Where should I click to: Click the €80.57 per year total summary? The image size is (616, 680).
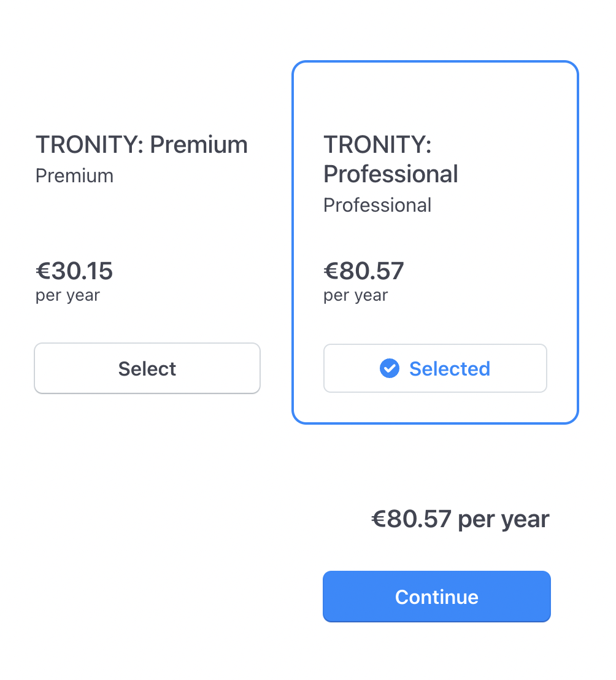460,520
